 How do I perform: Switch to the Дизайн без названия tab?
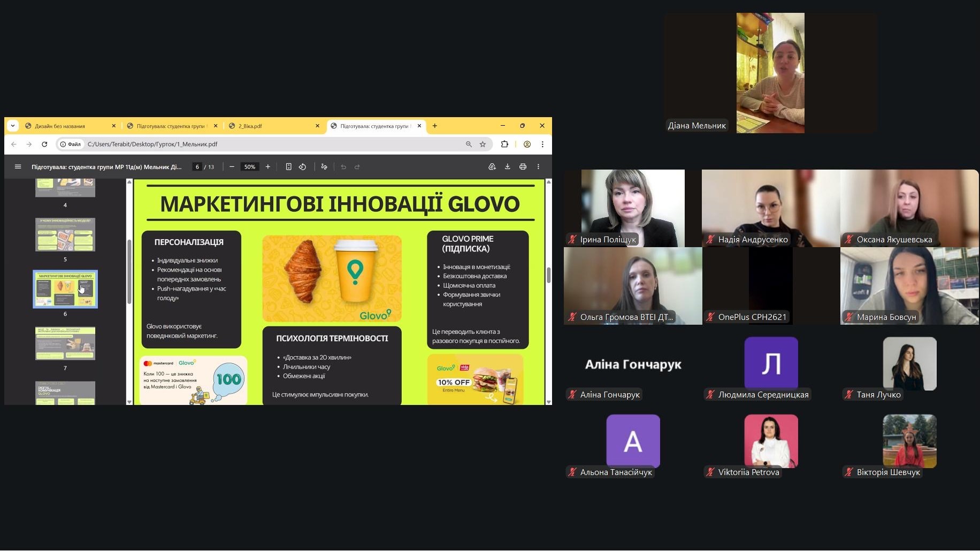(x=64, y=126)
